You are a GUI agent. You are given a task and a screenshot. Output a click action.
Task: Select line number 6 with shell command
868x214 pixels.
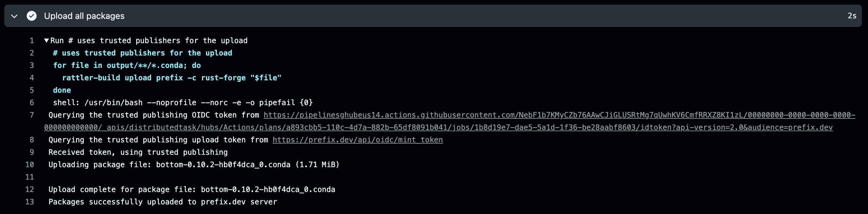32,103
